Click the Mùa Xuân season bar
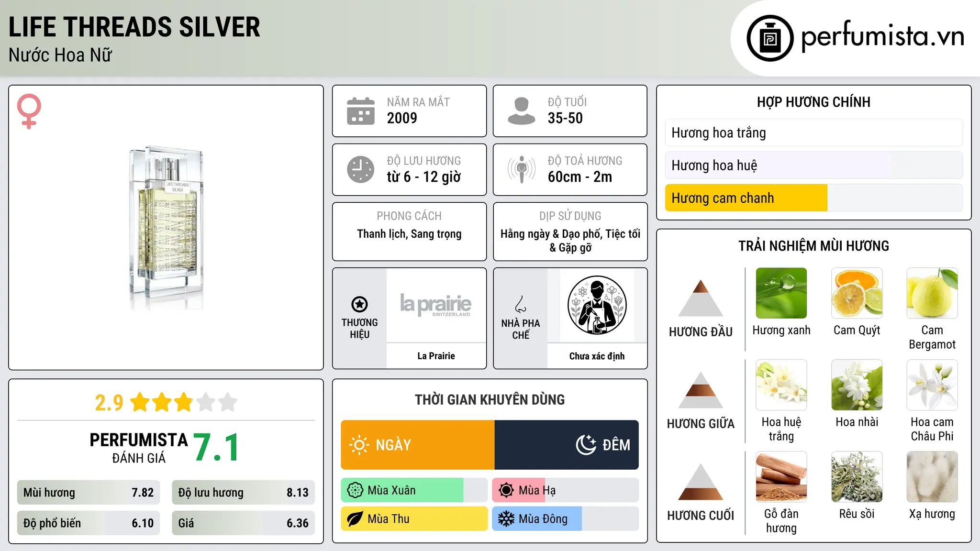980x551 pixels. (414, 490)
